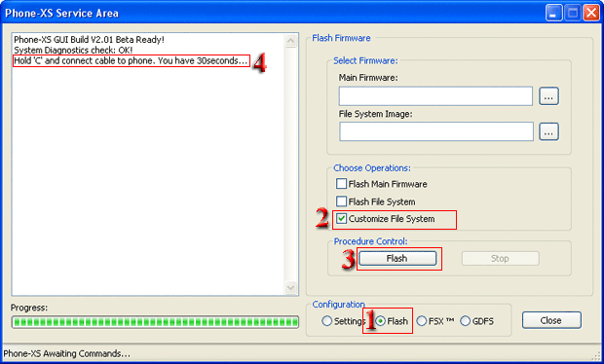The width and height of the screenshot is (604, 364).
Task: Select log line "Hold 'C' and connect cable"
Action: pos(131,60)
